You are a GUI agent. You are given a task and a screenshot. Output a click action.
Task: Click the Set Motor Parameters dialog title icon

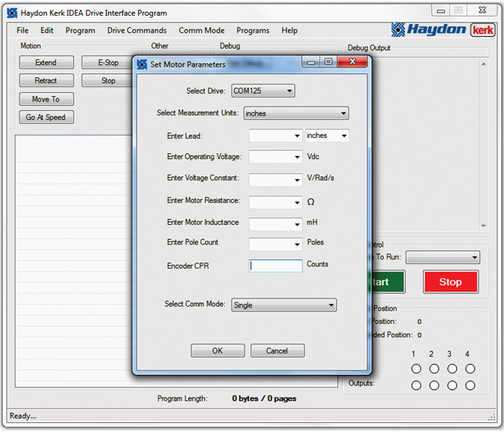click(x=142, y=64)
